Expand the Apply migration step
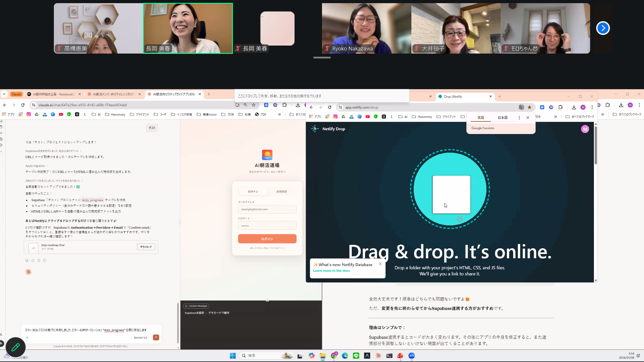The height and width of the screenshot is (362, 644). [x=36, y=166]
